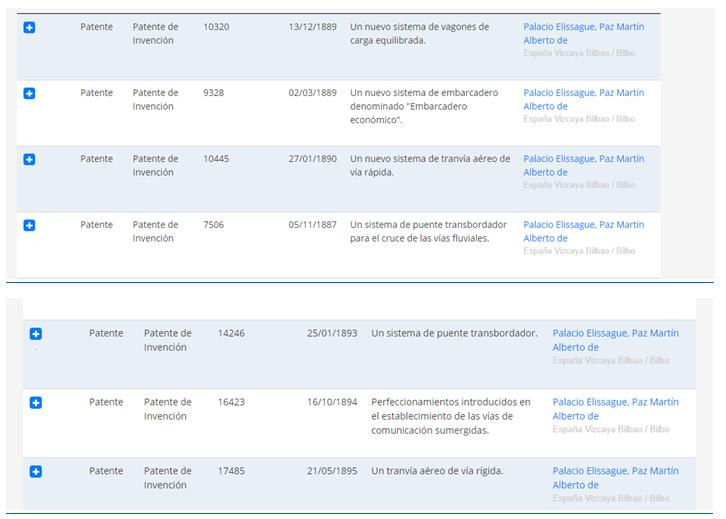Click the date 16/10/1894

tap(331, 402)
